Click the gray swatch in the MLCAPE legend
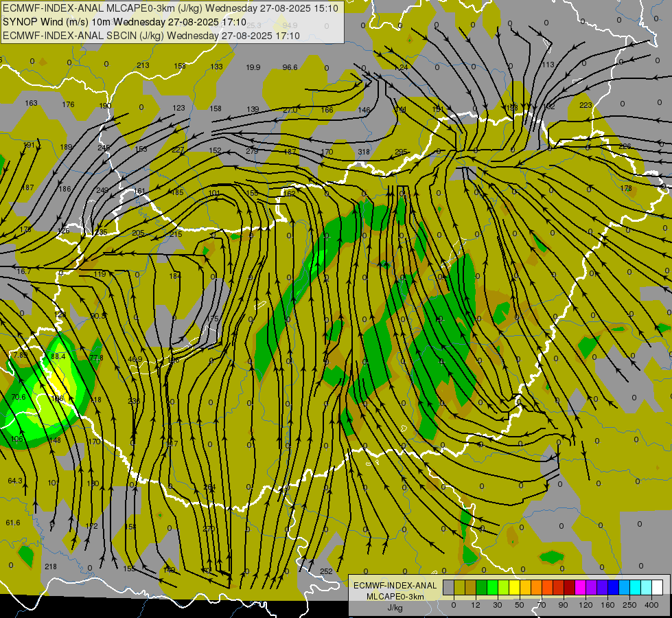Image resolution: width=672 pixels, height=618 pixels. pyautogui.click(x=449, y=587)
